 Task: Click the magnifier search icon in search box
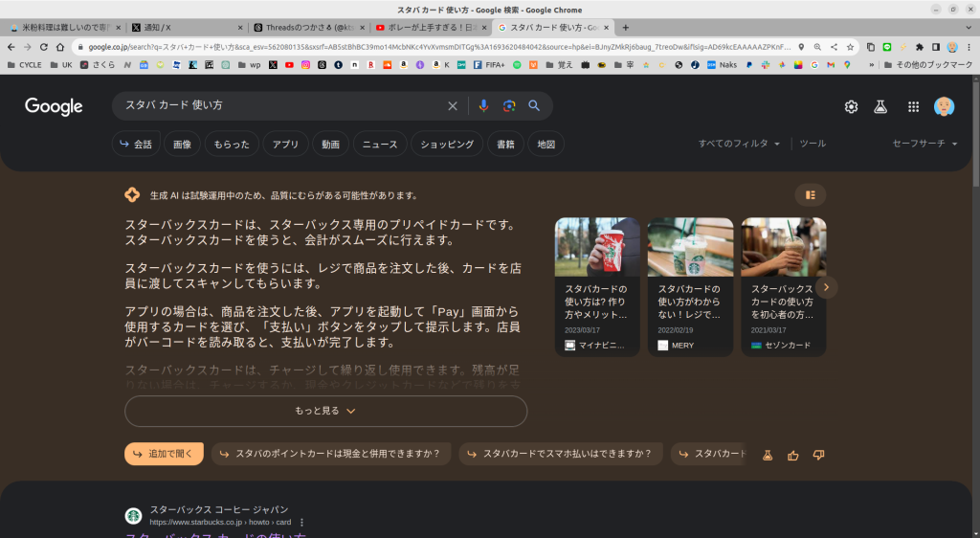click(x=534, y=105)
